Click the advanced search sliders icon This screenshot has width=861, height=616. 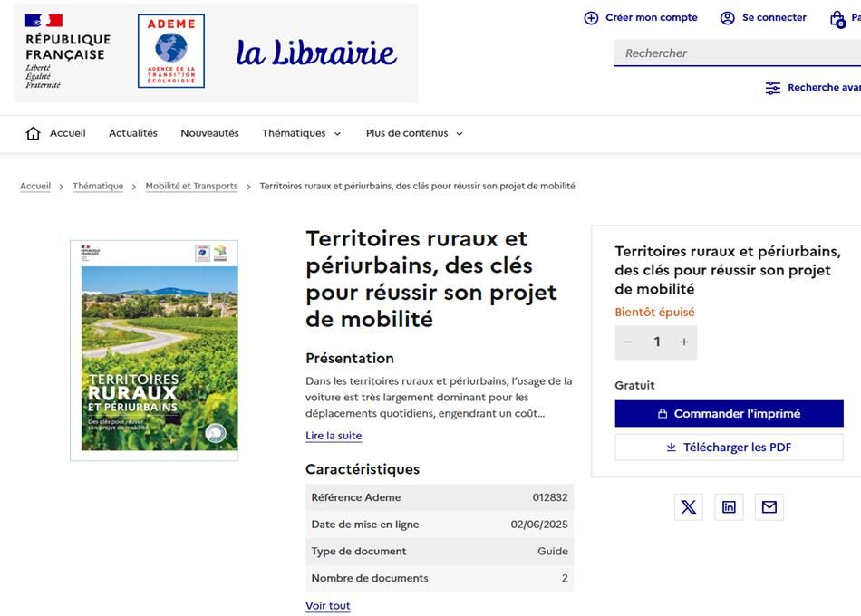tap(772, 88)
